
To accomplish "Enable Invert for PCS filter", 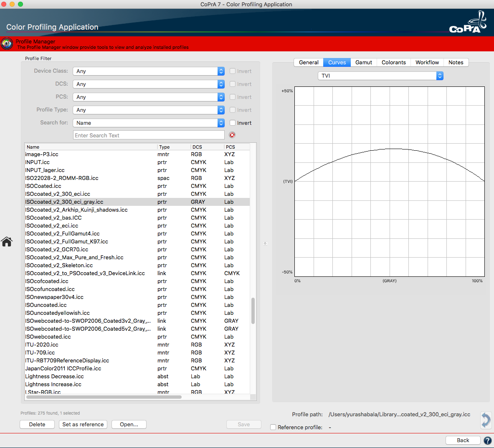I will [x=233, y=97].
